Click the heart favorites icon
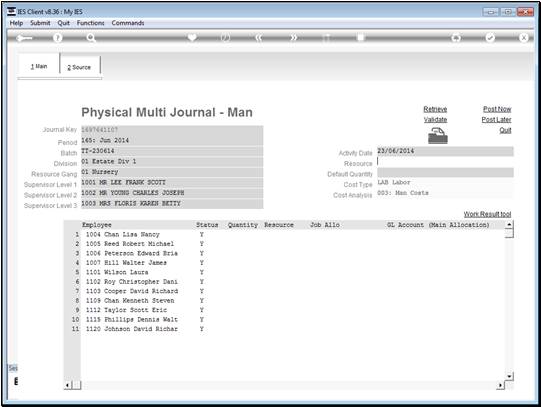The width and height of the screenshot is (541, 407). point(192,37)
